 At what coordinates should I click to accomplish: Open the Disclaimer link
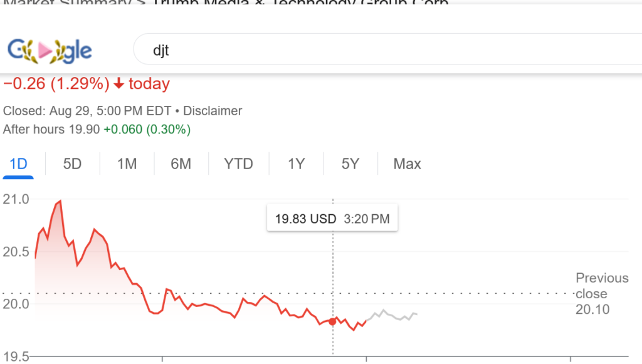[213, 111]
